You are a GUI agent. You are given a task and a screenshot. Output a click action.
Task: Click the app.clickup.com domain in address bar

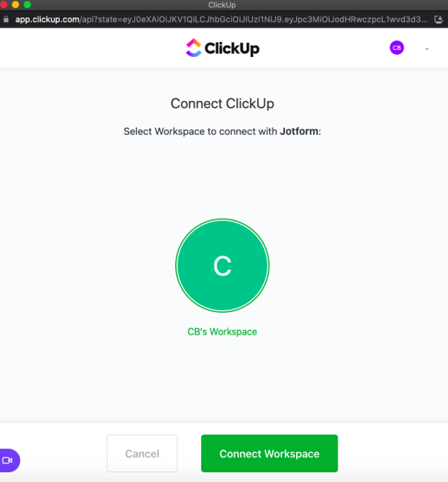[47, 19]
